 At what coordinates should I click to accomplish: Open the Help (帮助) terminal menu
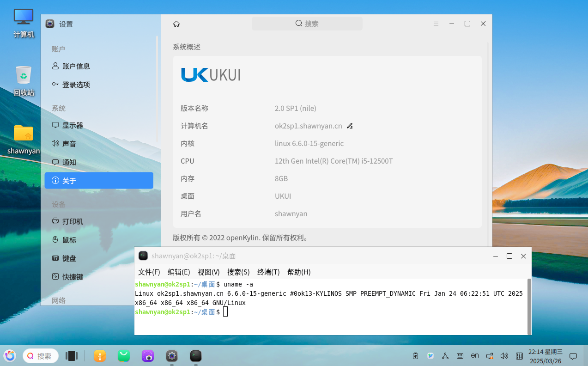click(299, 272)
